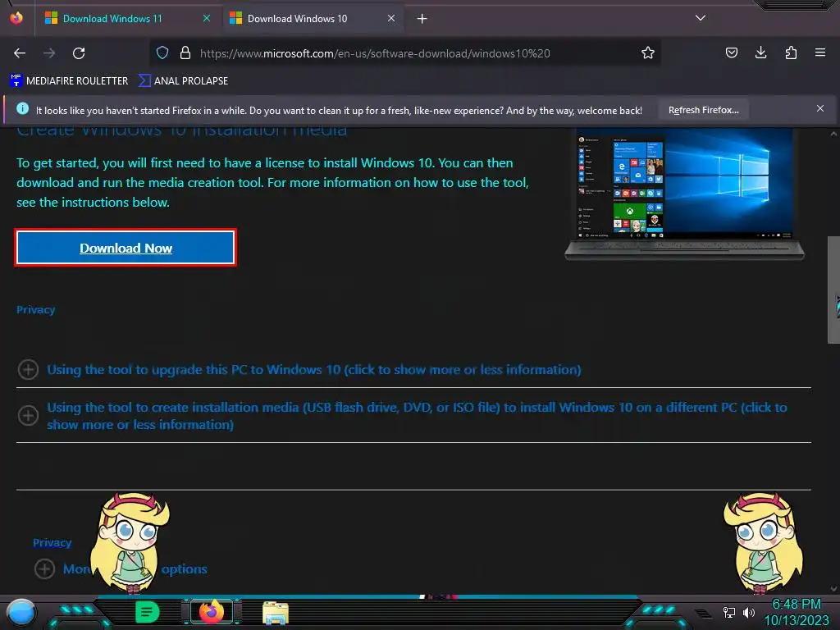Click the Windows 10 laptop image

tap(684, 194)
